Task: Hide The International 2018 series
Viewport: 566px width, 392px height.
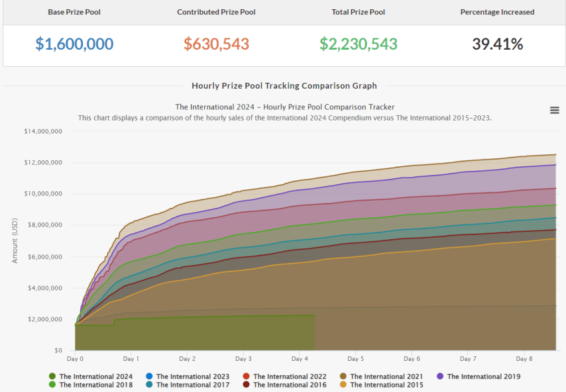Action: [x=95, y=385]
